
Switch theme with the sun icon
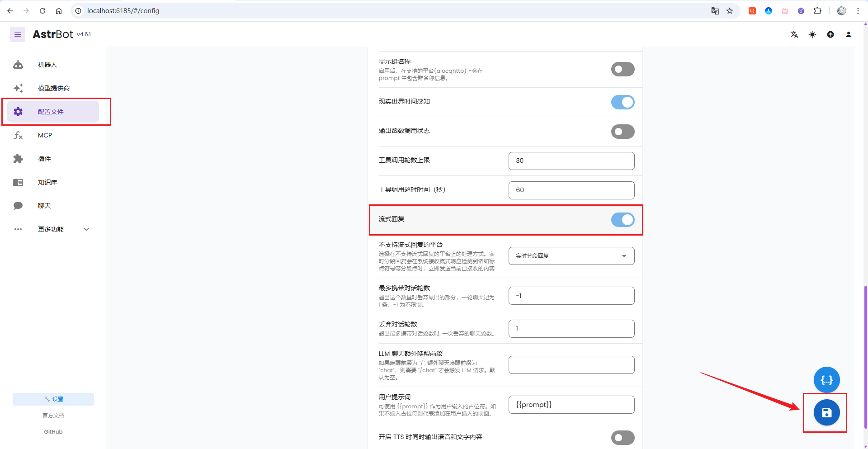click(812, 35)
